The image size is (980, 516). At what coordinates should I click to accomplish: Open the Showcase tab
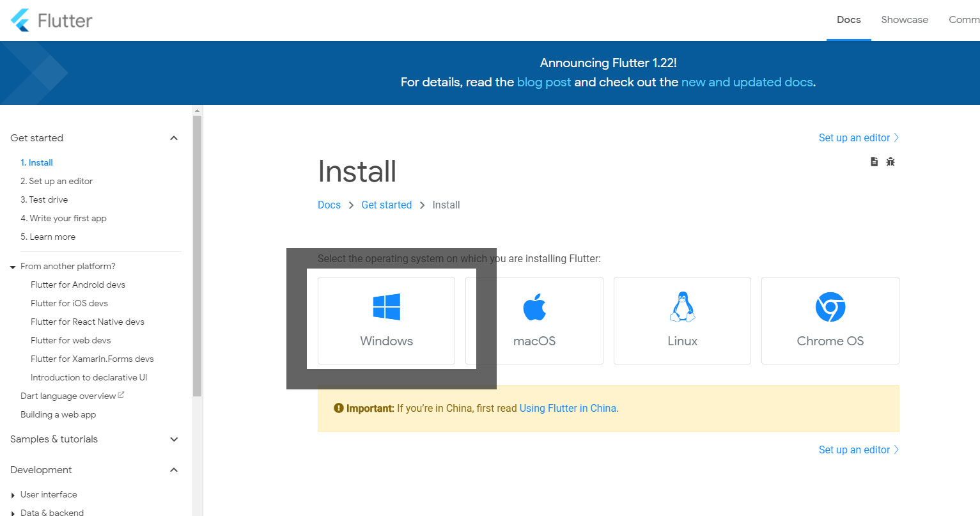click(x=905, y=20)
